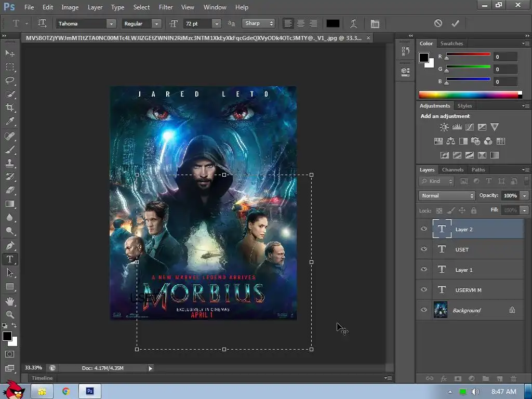Hide the USERVM M layer

[x=424, y=290]
